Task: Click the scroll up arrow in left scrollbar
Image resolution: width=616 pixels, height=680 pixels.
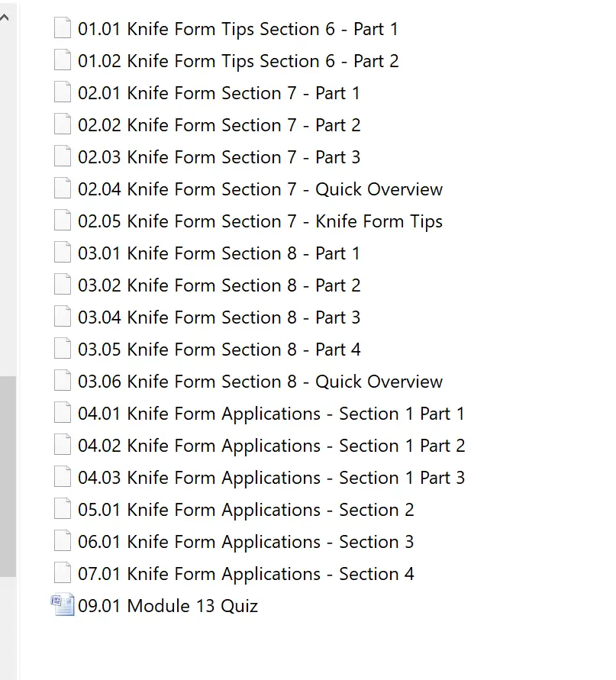Action: [x=7, y=17]
